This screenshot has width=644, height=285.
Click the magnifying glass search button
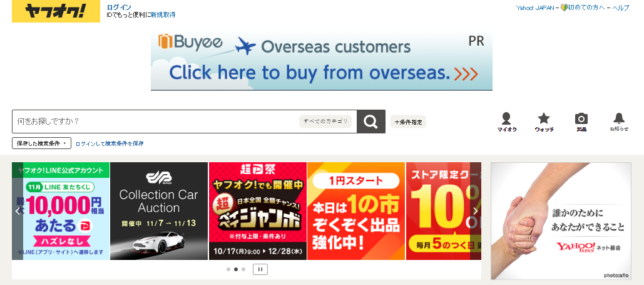371,122
